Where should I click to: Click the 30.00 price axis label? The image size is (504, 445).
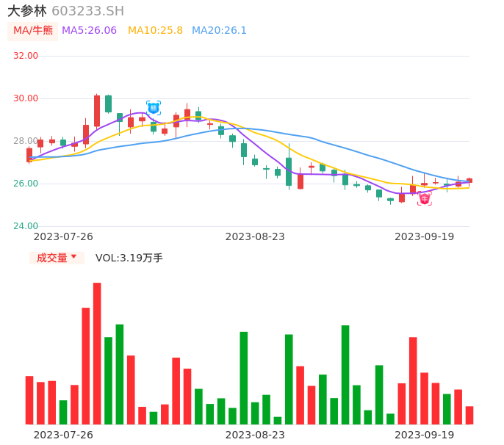click(x=26, y=98)
